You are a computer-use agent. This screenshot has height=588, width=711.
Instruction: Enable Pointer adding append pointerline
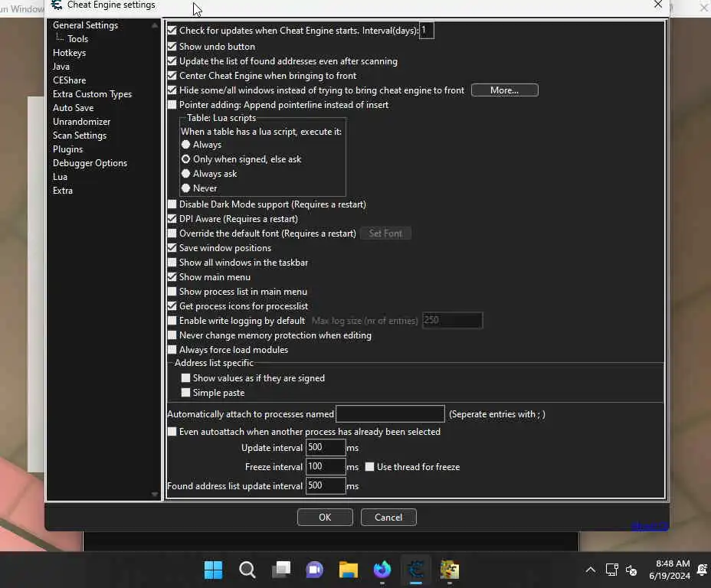172,105
